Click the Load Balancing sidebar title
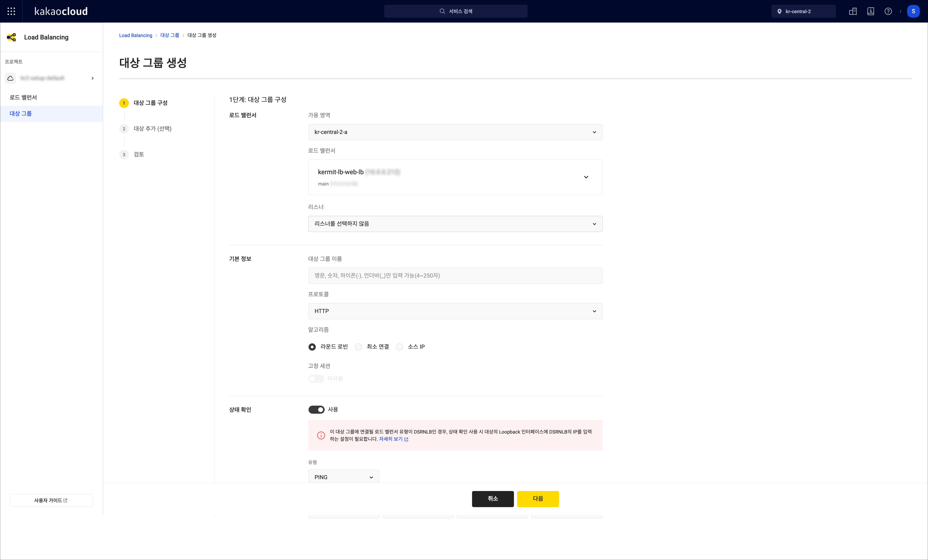Image resolution: width=928 pixels, height=560 pixels. coord(46,37)
